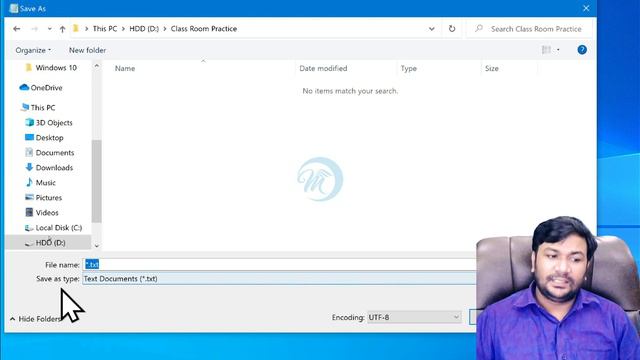Screen dimensions: 640x360
Task: Change view layout icon
Action: (546, 50)
